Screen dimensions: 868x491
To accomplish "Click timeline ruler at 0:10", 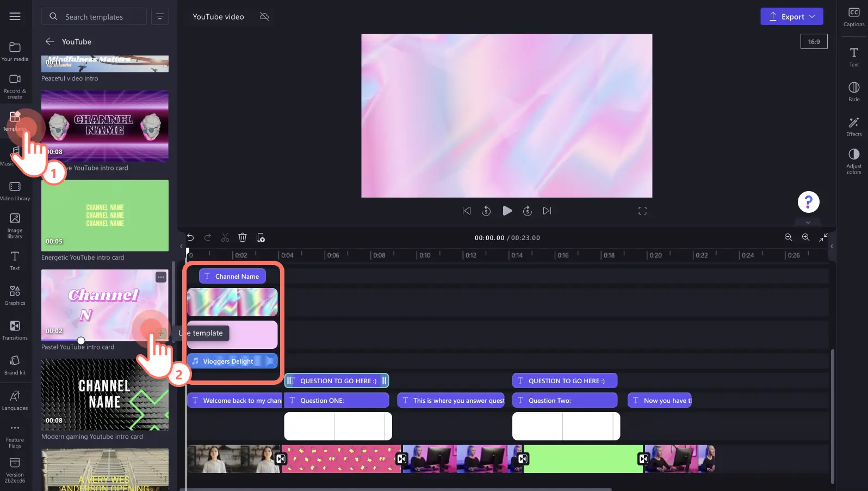I will pyautogui.click(x=424, y=255).
